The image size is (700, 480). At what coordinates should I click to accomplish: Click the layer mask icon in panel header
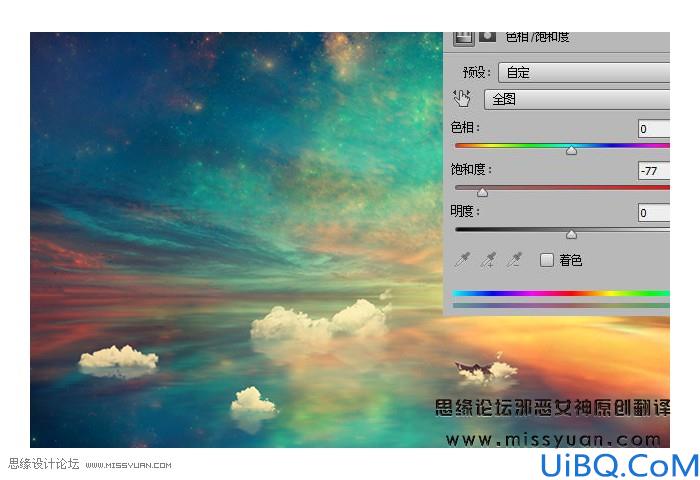pyautogui.click(x=487, y=37)
